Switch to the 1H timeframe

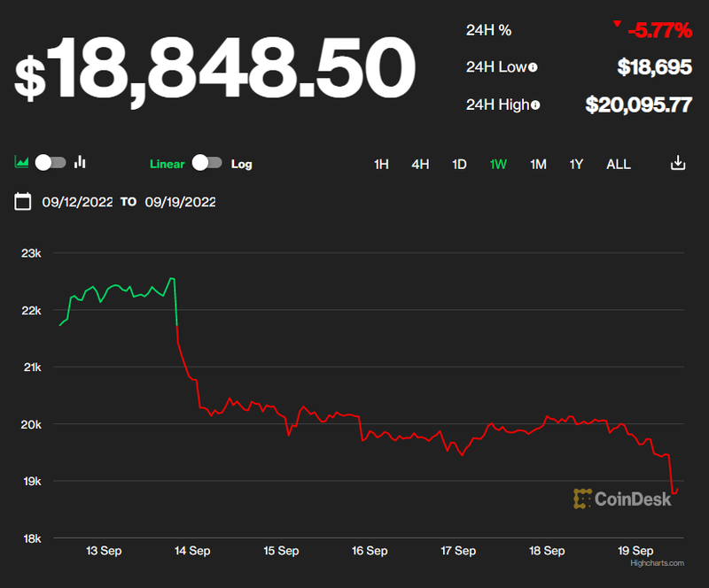pos(381,164)
